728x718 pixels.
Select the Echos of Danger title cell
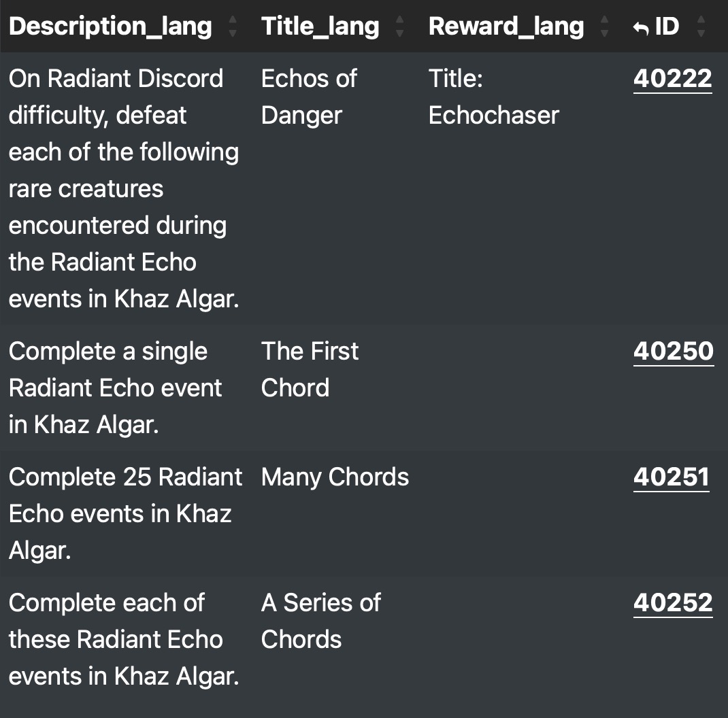point(309,97)
